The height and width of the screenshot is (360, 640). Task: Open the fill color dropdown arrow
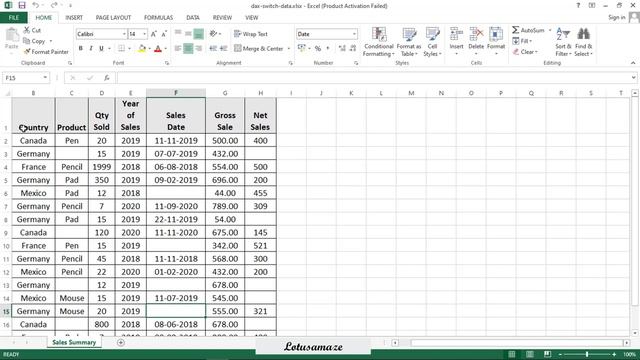click(149, 49)
